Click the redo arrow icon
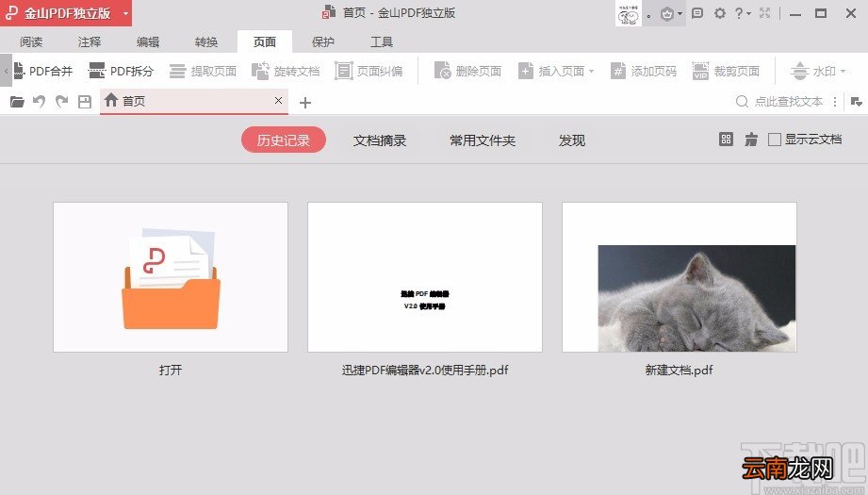Screen dimensions: 868x495 (x=61, y=101)
